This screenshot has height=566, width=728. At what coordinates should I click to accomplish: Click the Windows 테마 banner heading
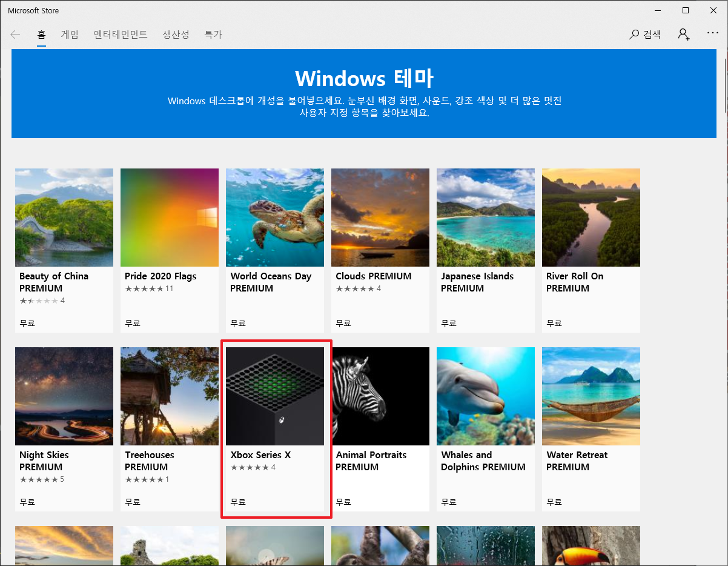[x=364, y=78]
